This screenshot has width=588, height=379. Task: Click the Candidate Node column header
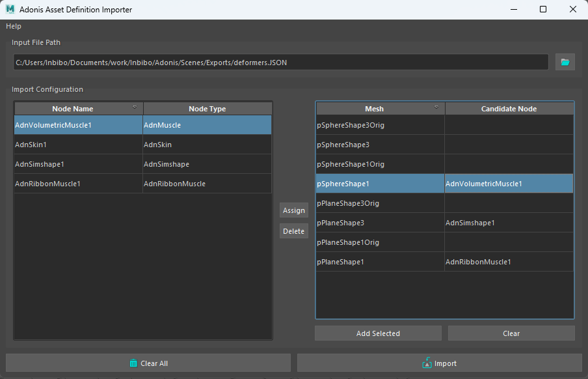(509, 109)
